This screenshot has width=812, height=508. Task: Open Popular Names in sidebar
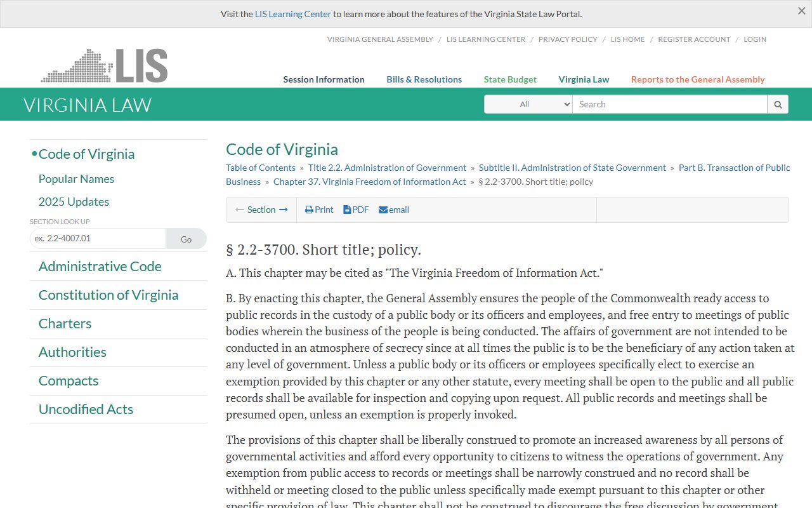[x=76, y=179]
